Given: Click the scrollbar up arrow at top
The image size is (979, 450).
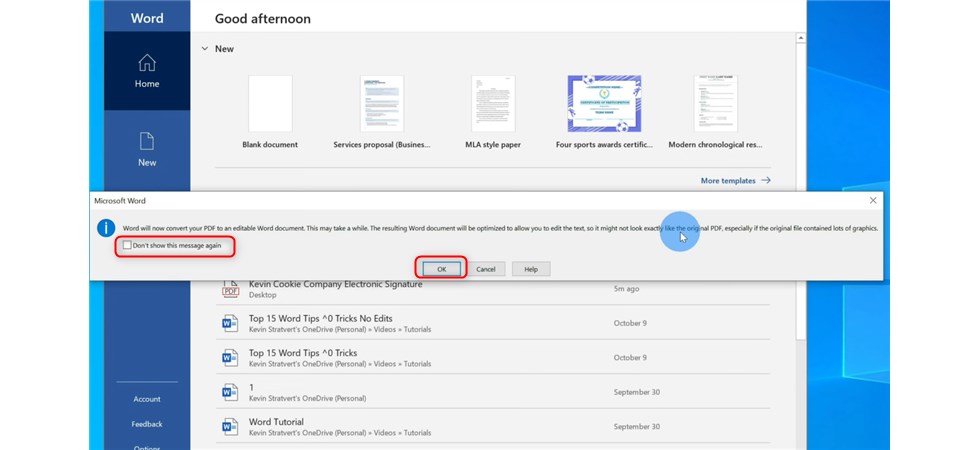Looking at the screenshot, I should [x=801, y=38].
